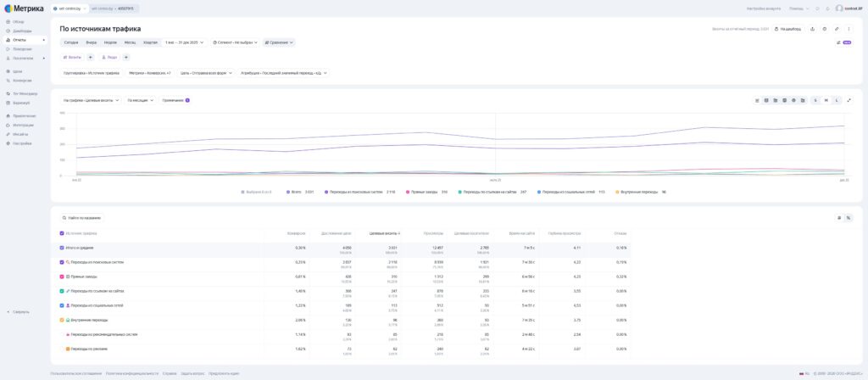This screenshot has height=380, width=868.
Task: Sort by the Целевые визиты column
Action: pyautogui.click(x=385, y=233)
